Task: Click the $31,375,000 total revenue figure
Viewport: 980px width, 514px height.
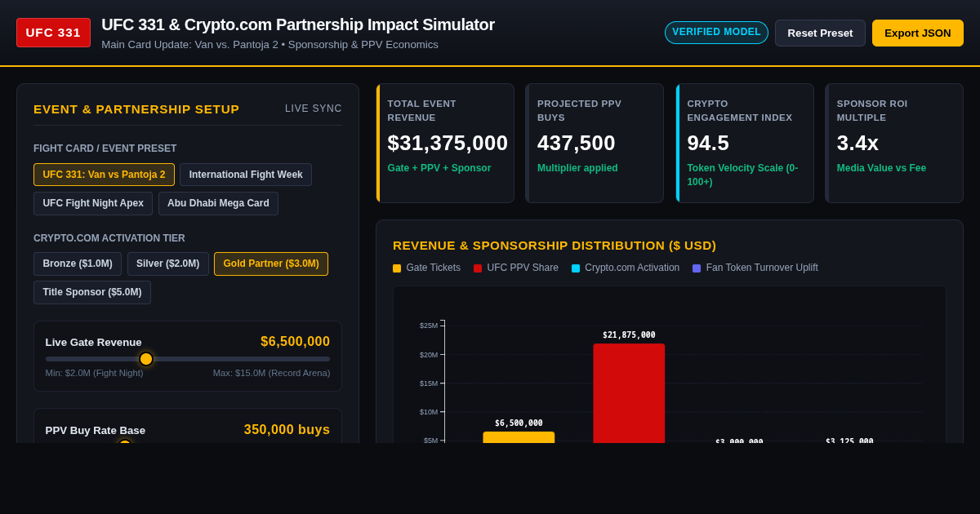Action: point(448,143)
